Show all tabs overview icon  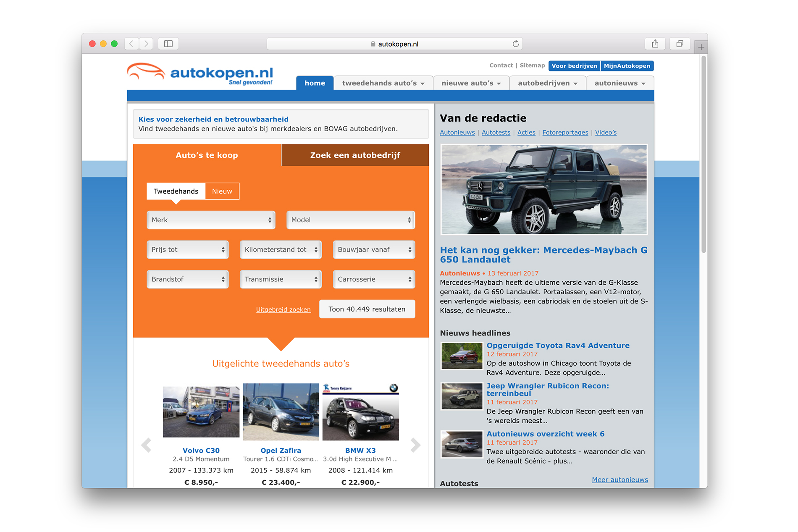pos(680,44)
